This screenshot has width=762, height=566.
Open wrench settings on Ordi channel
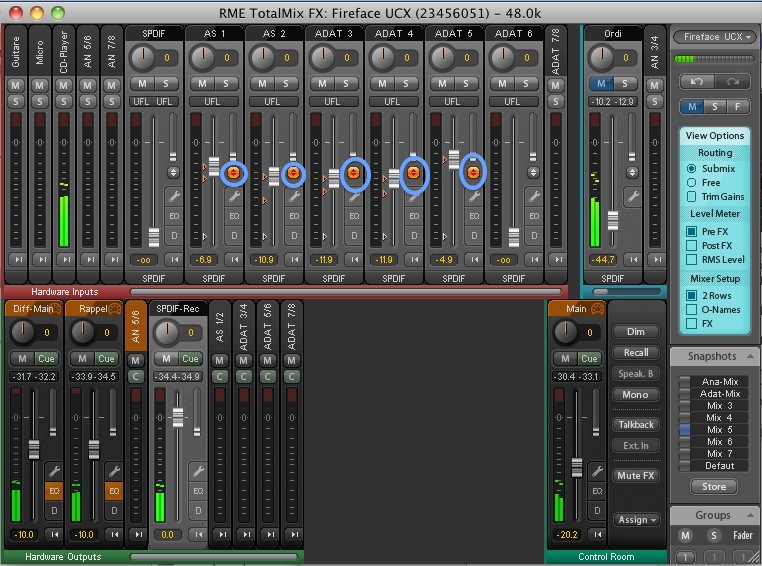(632, 196)
